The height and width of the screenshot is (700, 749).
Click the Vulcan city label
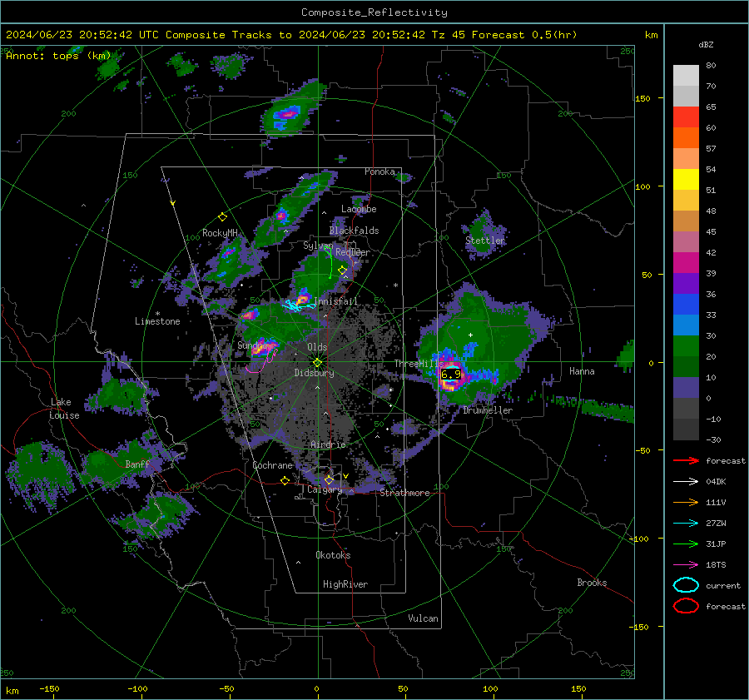coord(423,618)
